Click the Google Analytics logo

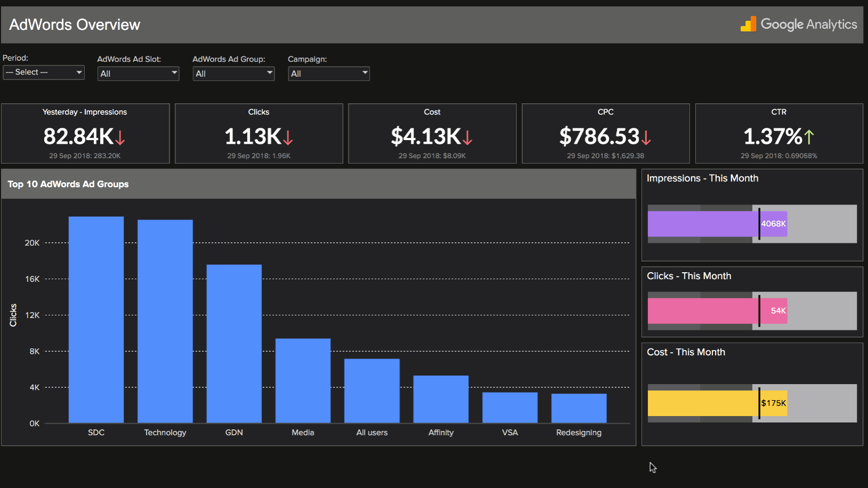(x=799, y=24)
